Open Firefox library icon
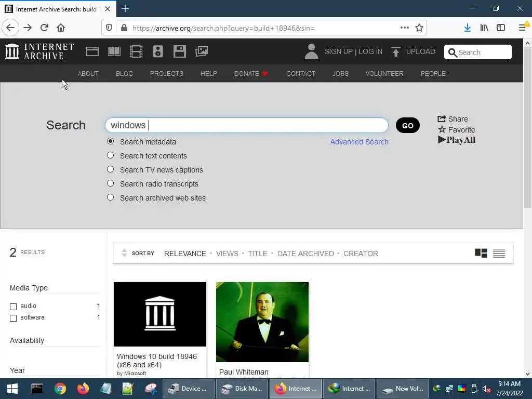 (484, 28)
